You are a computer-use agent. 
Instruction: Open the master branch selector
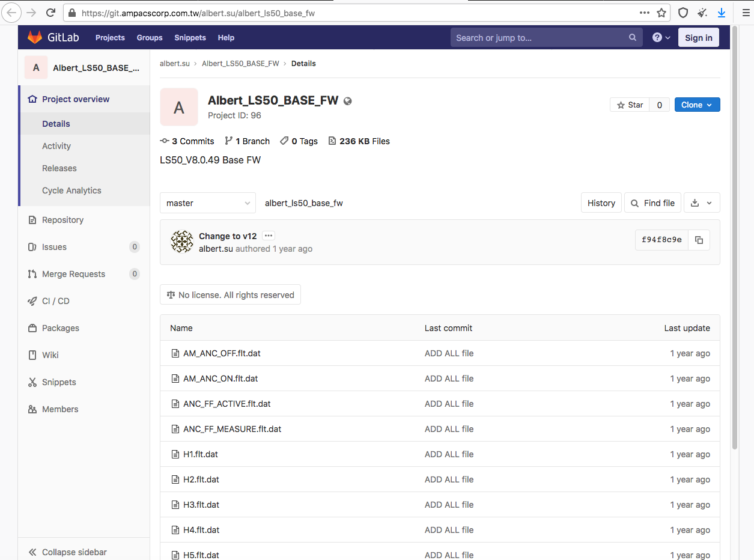pyautogui.click(x=208, y=203)
